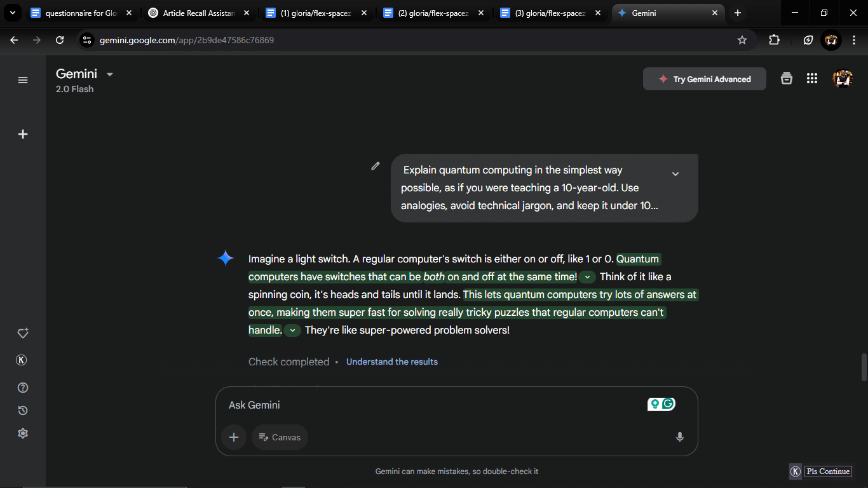Open the 'Understand the results' link

[x=392, y=362]
